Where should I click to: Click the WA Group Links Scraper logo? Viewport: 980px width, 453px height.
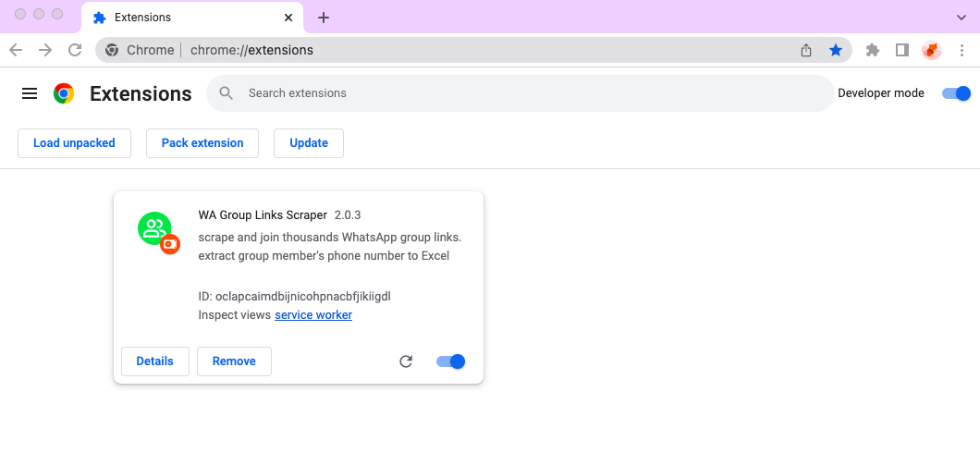pos(158,232)
